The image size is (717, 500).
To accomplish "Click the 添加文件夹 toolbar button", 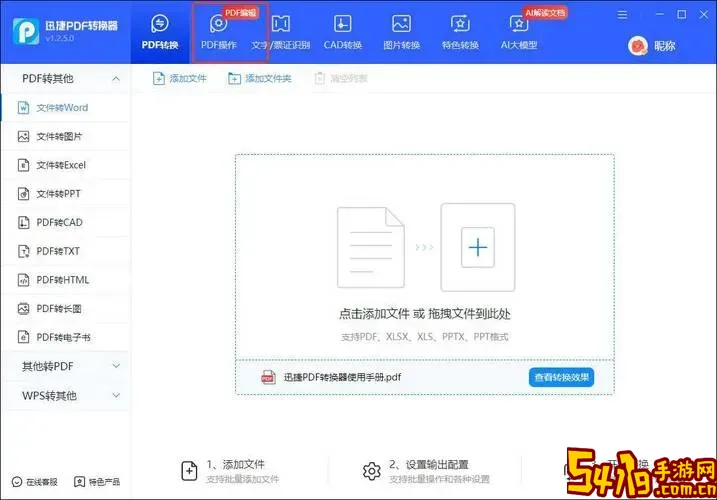I will tap(259, 79).
